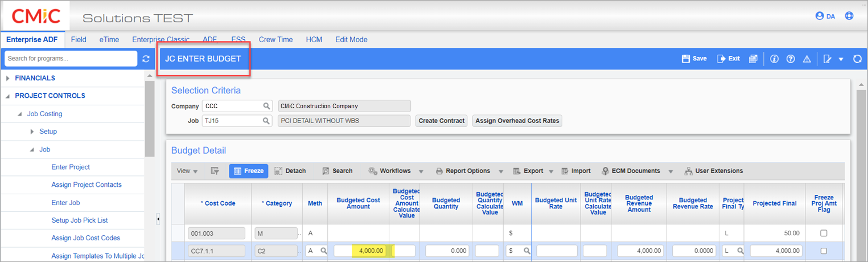Open the Enter Project link
This screenshot has width=868, height=262.
click(71, 167)
